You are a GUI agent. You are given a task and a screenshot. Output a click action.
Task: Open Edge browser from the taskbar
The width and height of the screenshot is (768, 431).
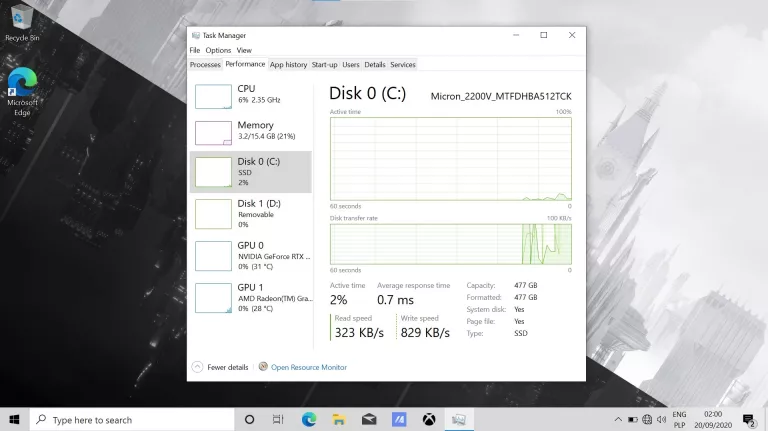(x=309, y=420)
